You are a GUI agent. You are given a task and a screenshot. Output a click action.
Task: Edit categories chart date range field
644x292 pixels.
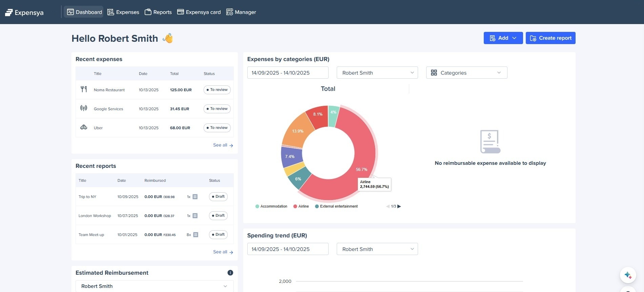tap(288, 73)
